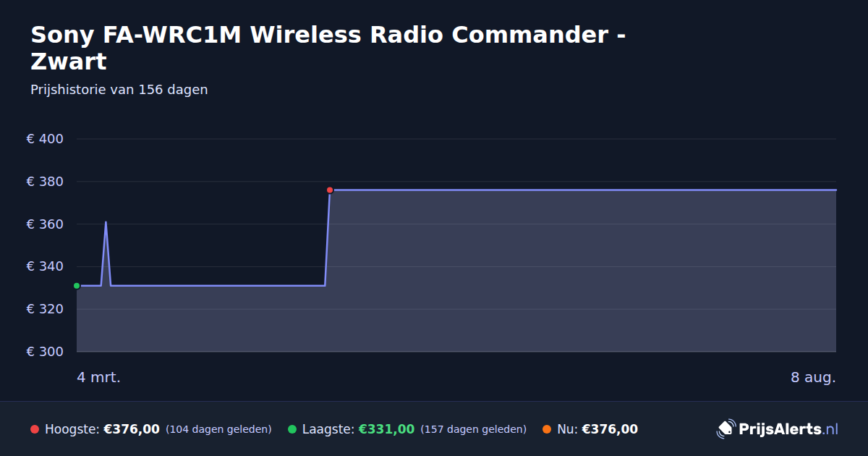
Task: Click the € 380 axis label
Action: (x=46, y=182)
